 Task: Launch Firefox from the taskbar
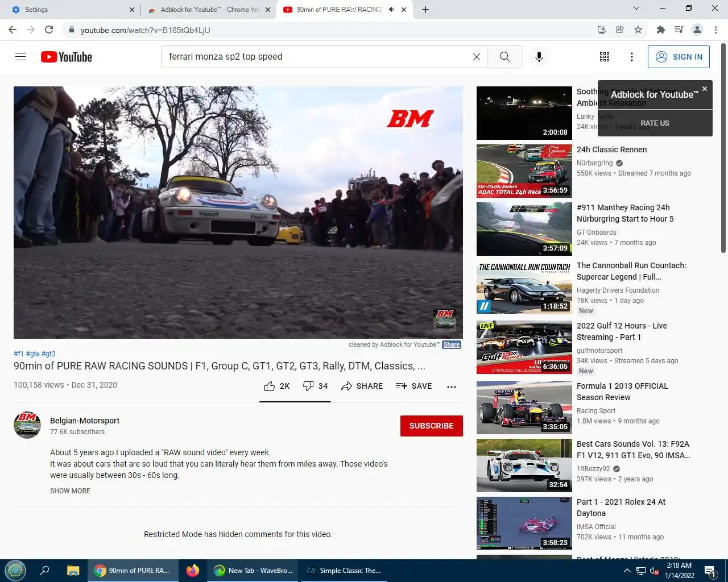(x=193, y=571)
